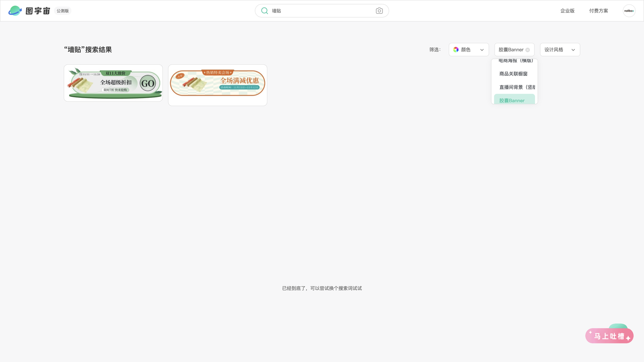The image size is (644, 362).
Task: Select 电商海报（横版） option in the list
Action: point(514,61)
